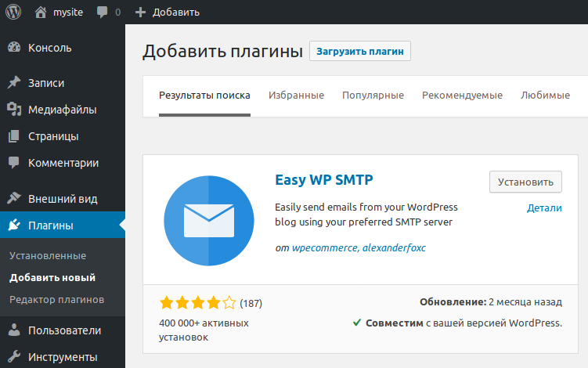Click the 400 000+ активных установок text

pyautogui.click(x=204, y=330)
